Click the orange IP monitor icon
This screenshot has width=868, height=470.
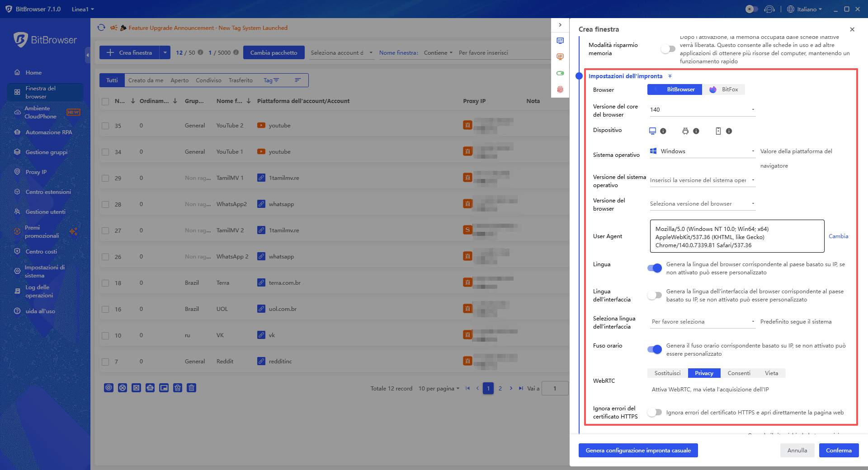(560, 57)
